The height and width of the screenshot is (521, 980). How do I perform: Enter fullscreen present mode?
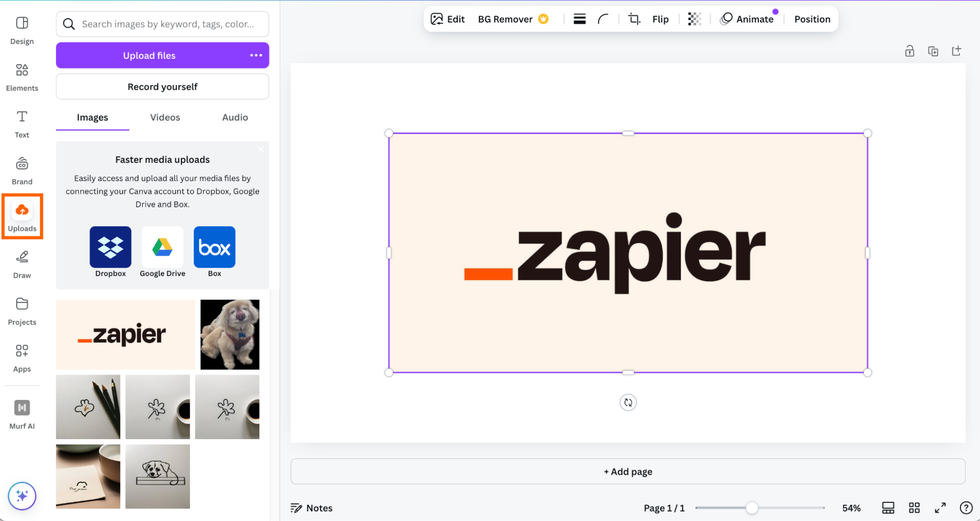click(x=940, y=508)
